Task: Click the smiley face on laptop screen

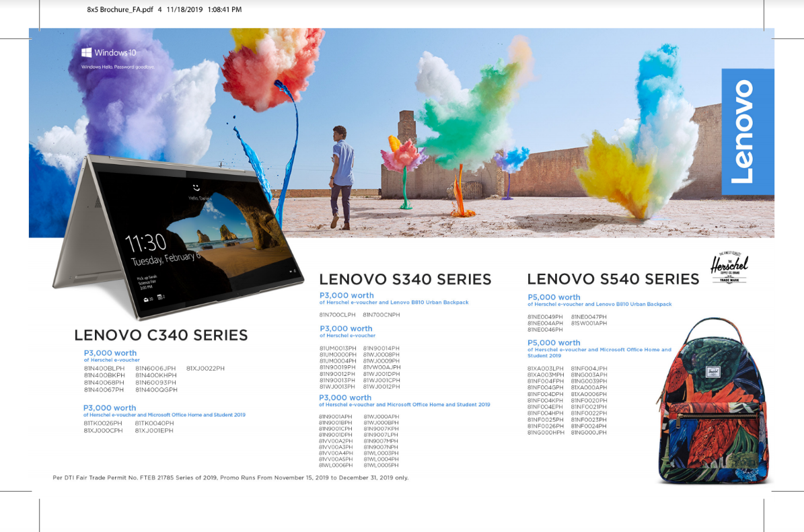Action: (195, 188)
